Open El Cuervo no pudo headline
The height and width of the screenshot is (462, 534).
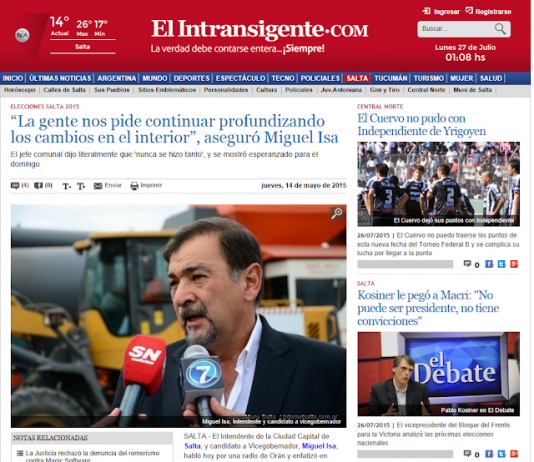pos(422,125)
